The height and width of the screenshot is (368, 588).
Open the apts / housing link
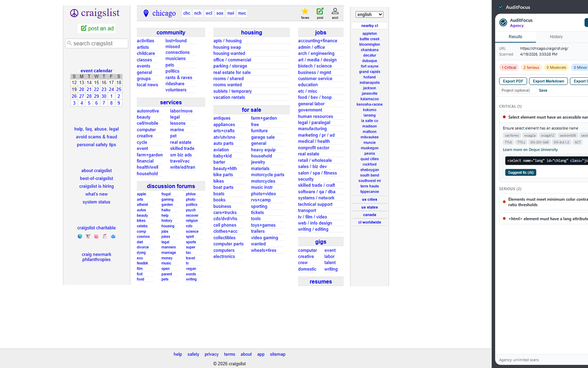pyautogui.click(x=227, y=41)
